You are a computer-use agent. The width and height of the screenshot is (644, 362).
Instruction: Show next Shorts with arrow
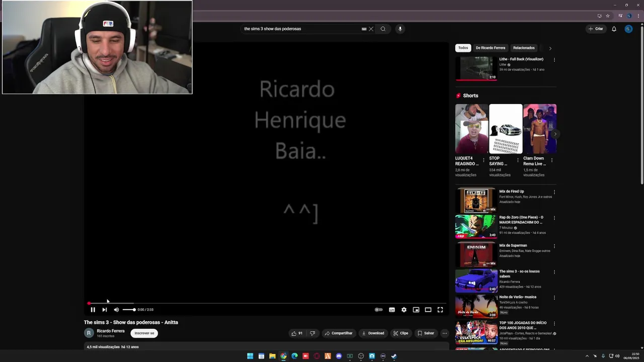point(555,134)
